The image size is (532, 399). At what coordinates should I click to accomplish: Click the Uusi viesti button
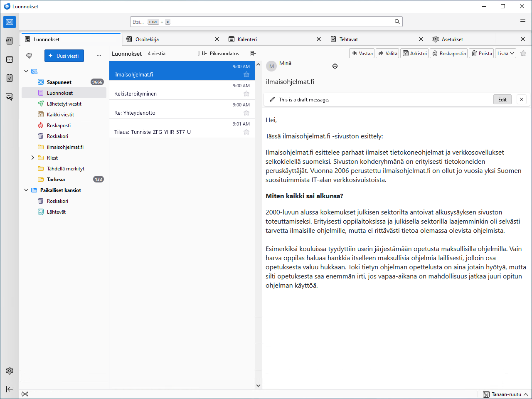[64, 56]
